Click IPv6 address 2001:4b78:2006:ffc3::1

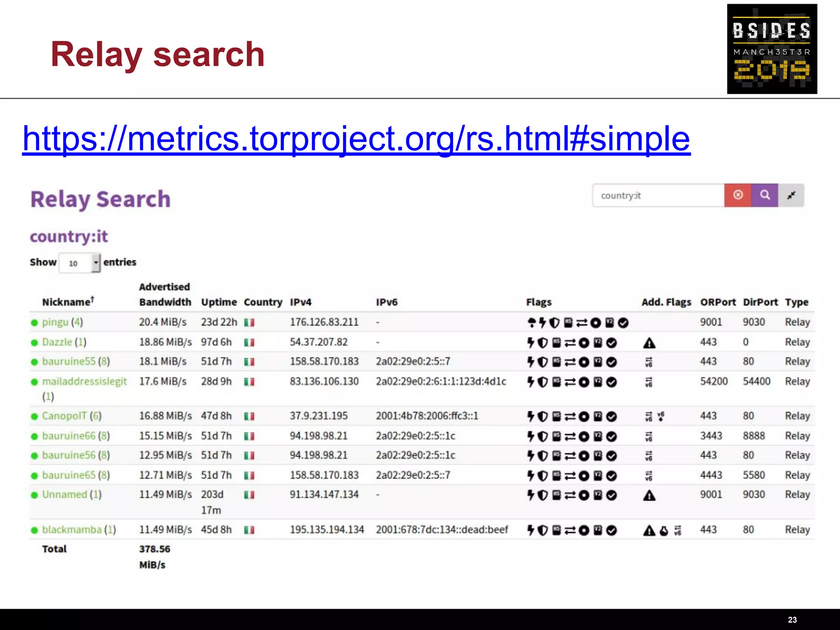427,416
